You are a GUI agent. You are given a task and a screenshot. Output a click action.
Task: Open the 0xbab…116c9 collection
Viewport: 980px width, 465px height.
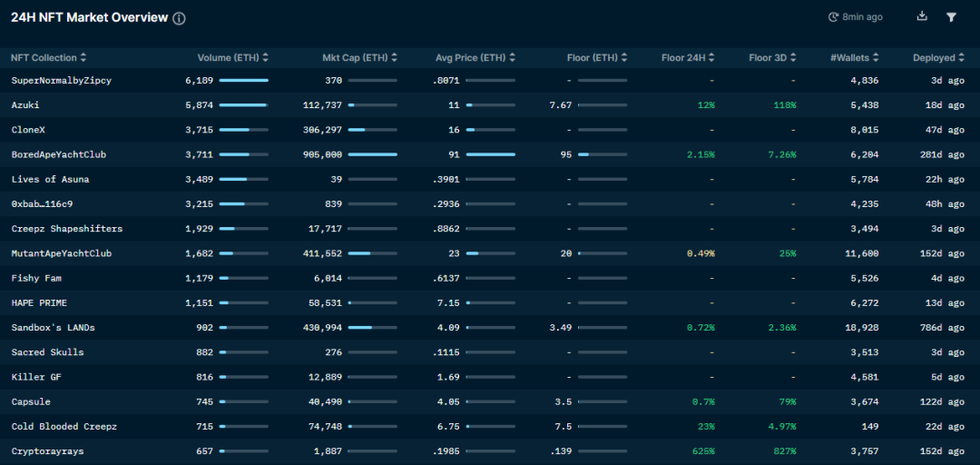pos(42,204)
